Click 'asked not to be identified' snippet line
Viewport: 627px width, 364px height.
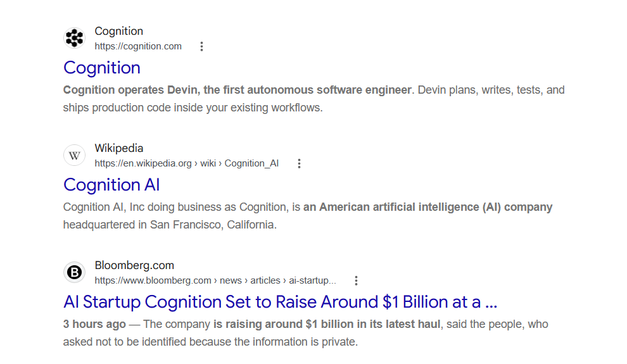[210, 342]
